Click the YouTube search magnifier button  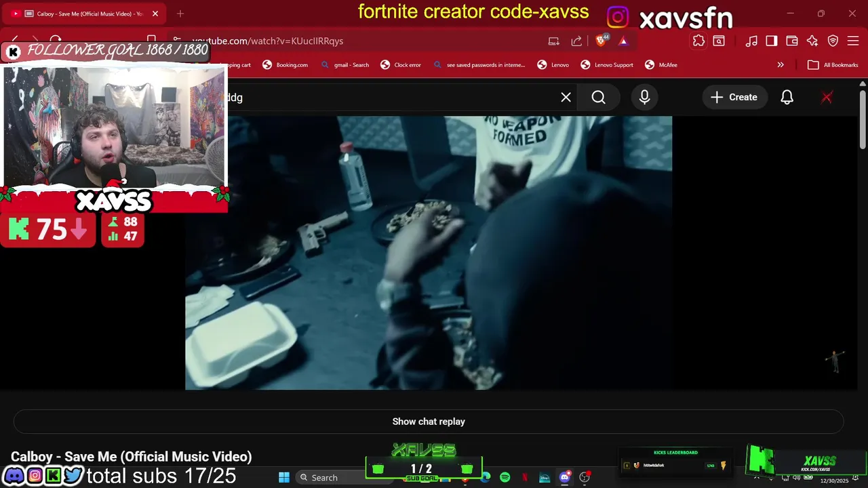(598, 97)
